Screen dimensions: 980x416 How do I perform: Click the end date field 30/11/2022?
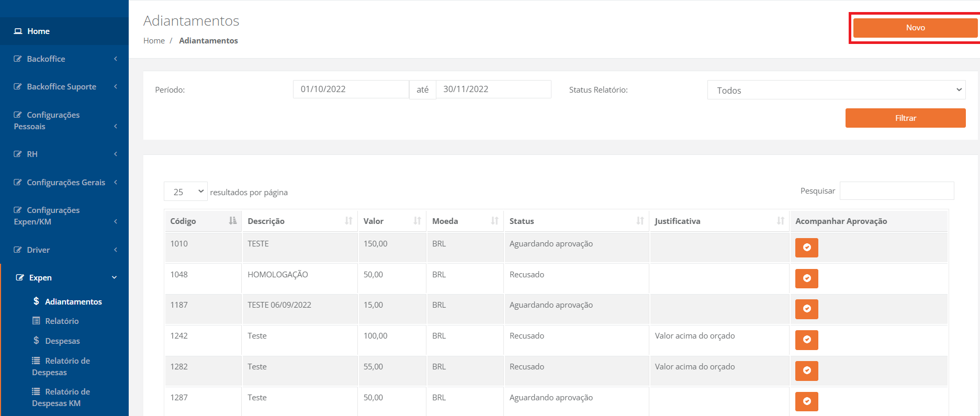tap(493, 89)
